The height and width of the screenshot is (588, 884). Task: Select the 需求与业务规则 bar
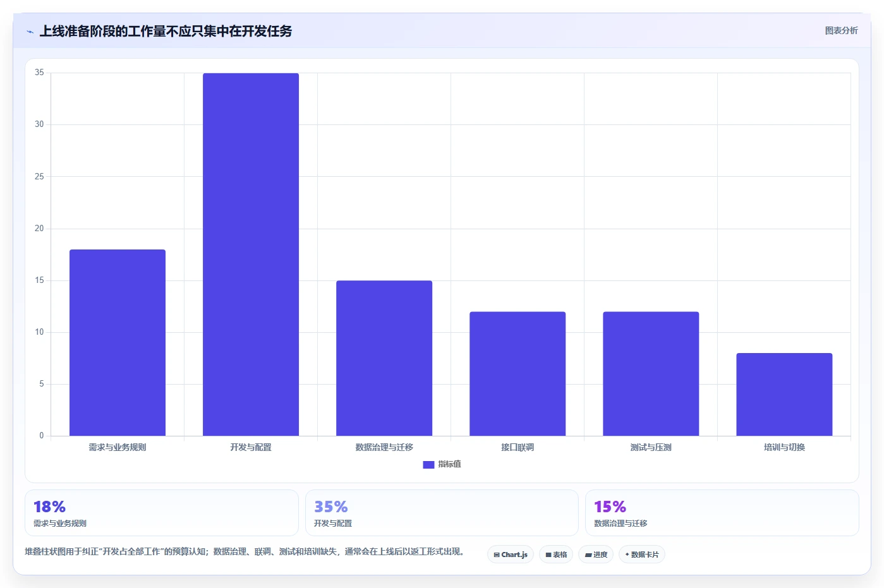(x=118, y=342)
